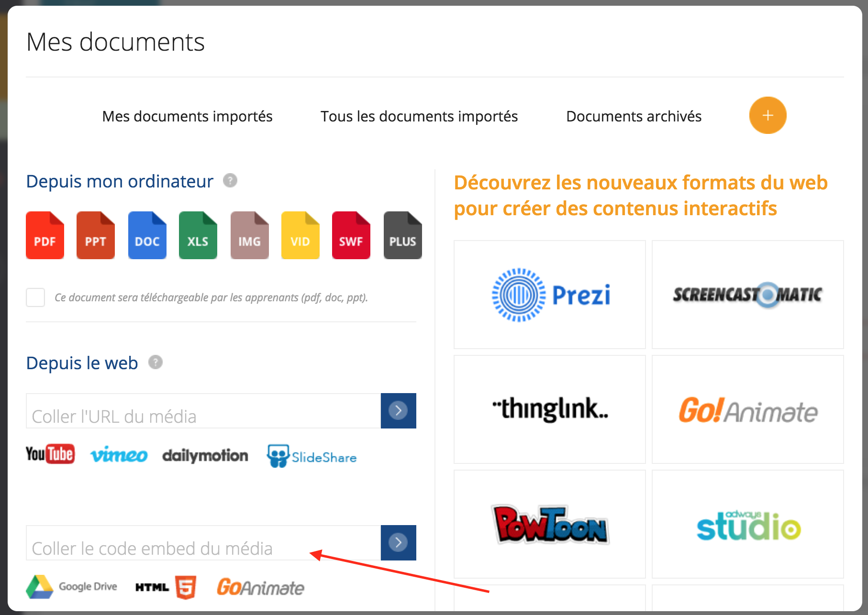This screenshot has height=615, width=868.
Task: Open the thinglink format card
Action: click(550, 409)
